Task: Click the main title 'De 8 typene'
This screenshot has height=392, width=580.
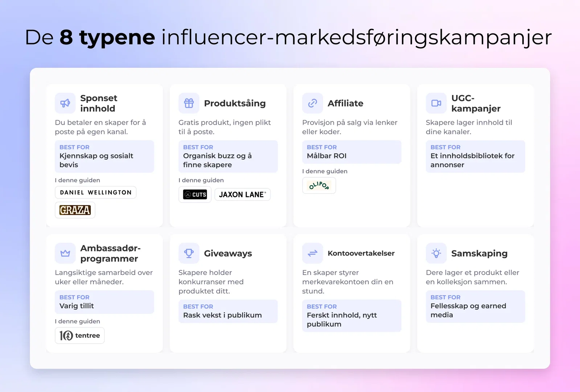Action: 90,37
